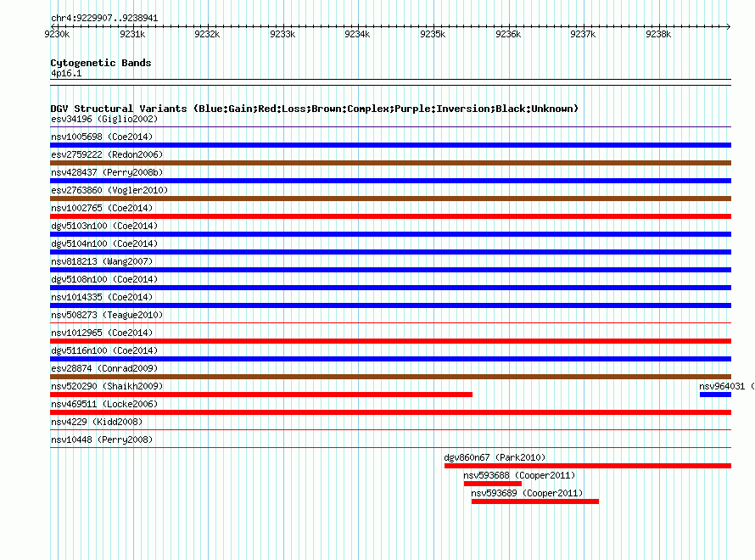Click the 9233k ruler position
The height and width of the screenshot is (560, 755).
282,34
